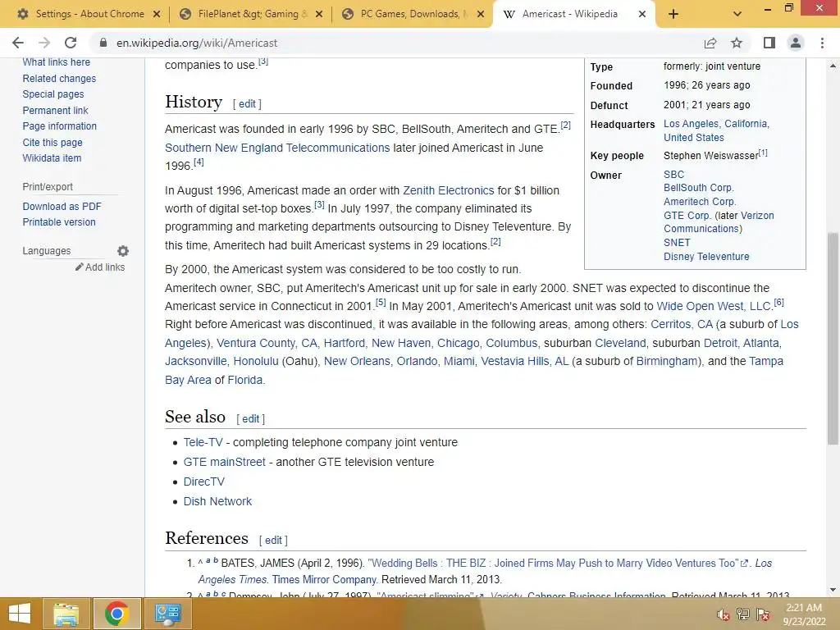
Task: Close the PC Games, Downloads tab
Action: coord(481,15)
